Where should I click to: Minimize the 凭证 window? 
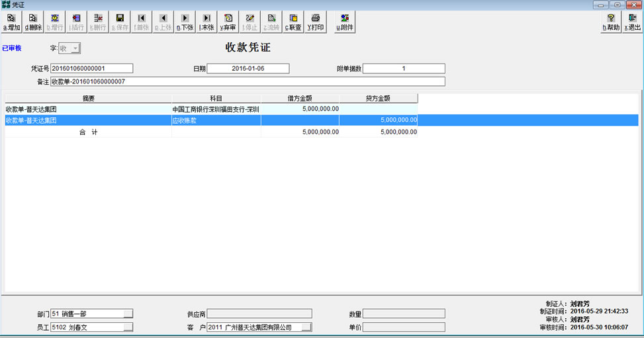tap(601, 5)
